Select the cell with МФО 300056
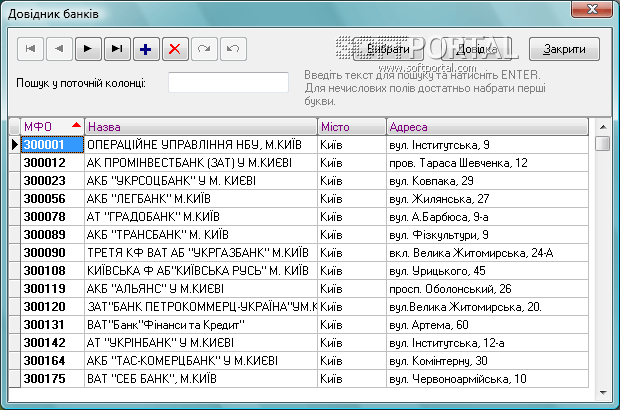Viewport: 620px width, 410px height. (52, 199)
